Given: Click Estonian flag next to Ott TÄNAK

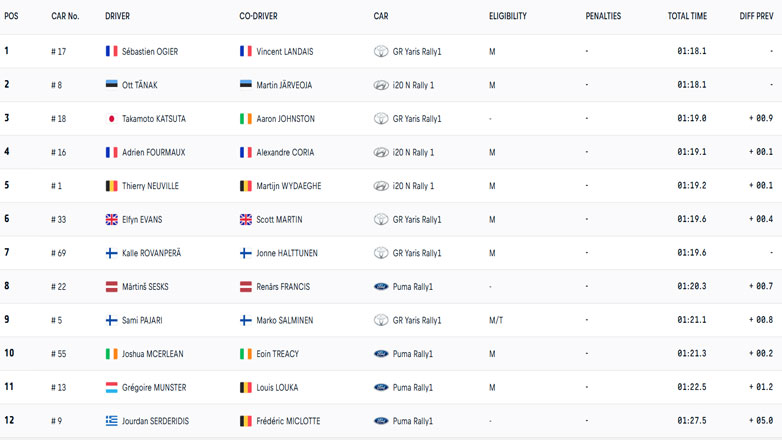Looking at the screenshot, I should click(111, 85).
